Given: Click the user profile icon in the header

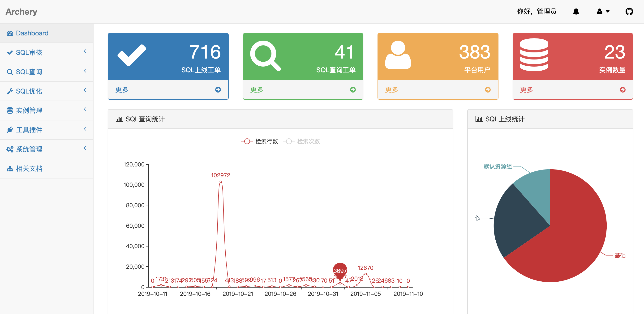Looking at the screenshot, I should point(600,12).
